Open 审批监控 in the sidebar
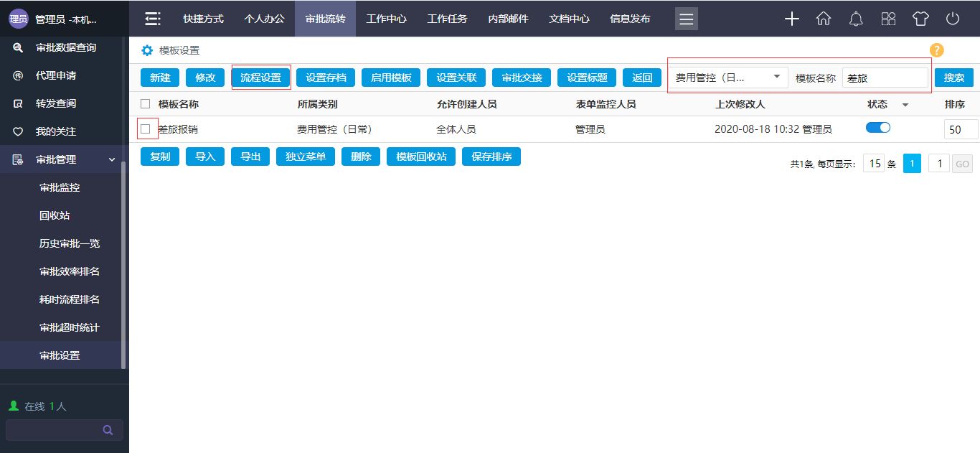Screen dimensions: 980x453 click(x=60, y=187)
